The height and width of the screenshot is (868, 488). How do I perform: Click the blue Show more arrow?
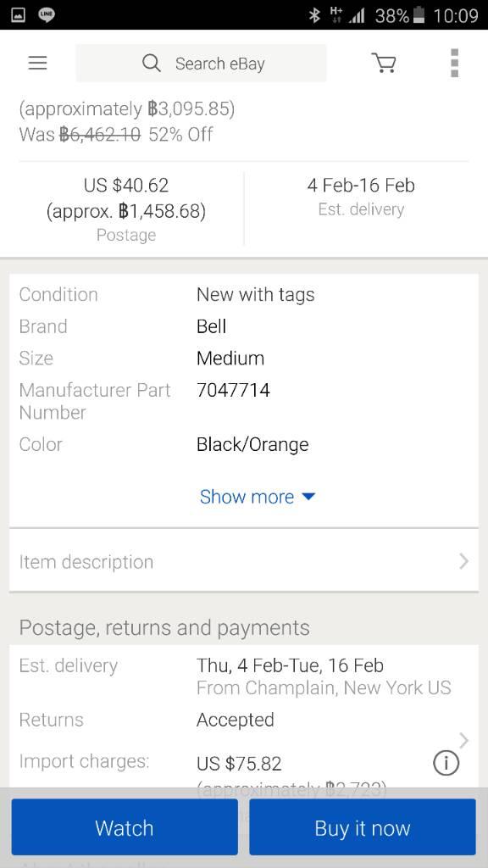pyautogui.click(x=308, y=497)
